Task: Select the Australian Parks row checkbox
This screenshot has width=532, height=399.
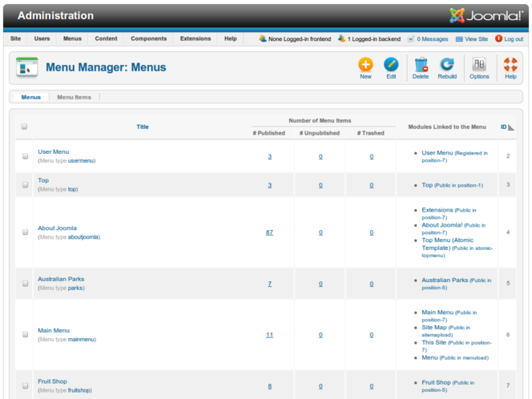Action: coord(25,284)
